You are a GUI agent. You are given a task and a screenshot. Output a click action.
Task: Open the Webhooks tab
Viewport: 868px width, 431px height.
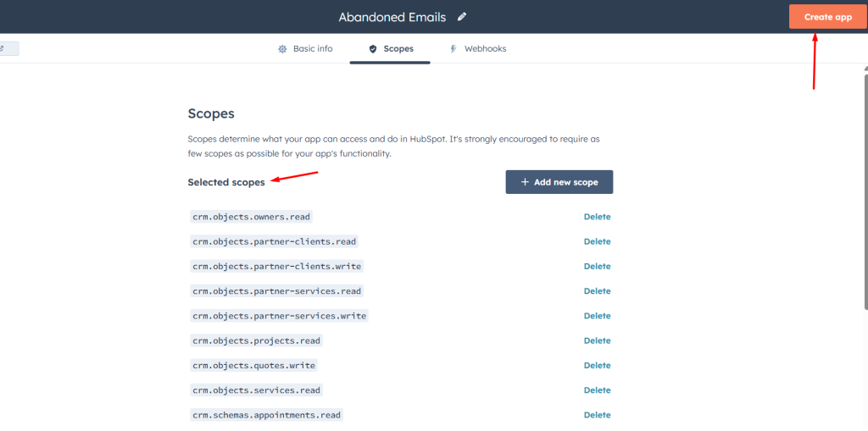(x=478, y=48)
